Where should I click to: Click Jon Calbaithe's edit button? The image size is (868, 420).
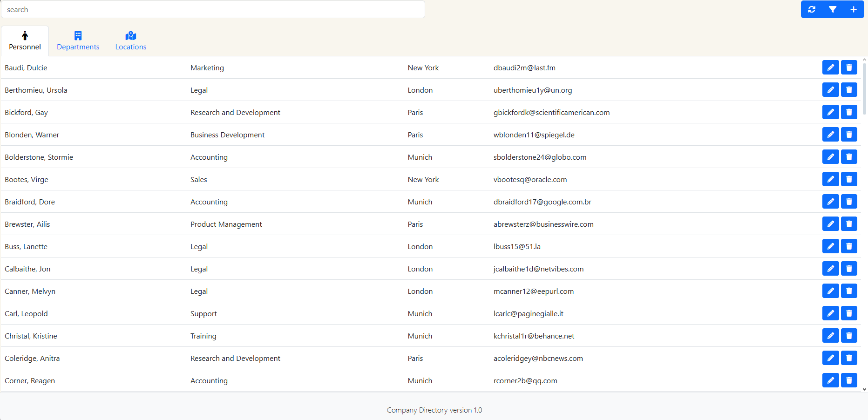tap(830, 269)
